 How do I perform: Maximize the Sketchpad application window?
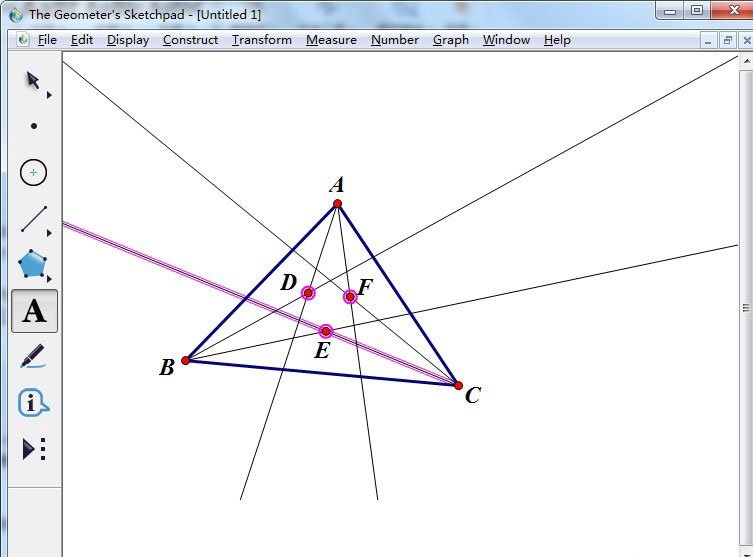click(x=697, y=11)
